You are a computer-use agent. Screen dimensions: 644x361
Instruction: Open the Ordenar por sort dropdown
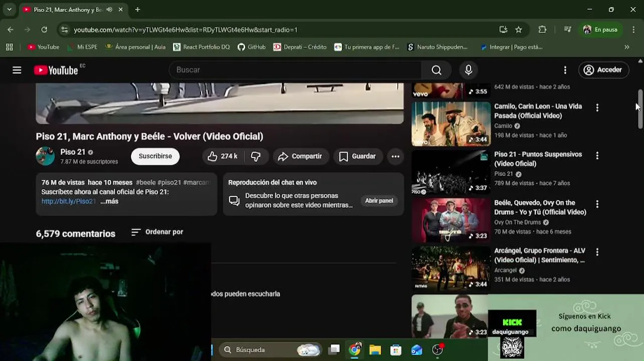(157, 232)
